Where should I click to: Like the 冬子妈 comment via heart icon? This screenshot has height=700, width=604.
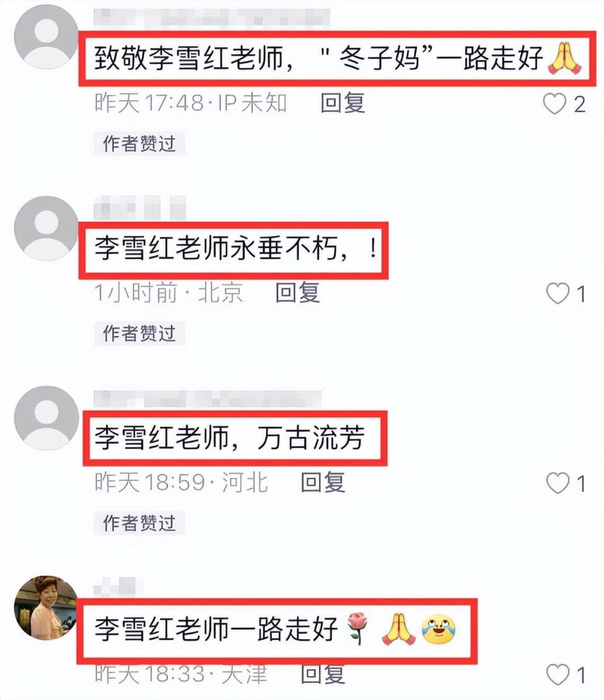point(554,104)
